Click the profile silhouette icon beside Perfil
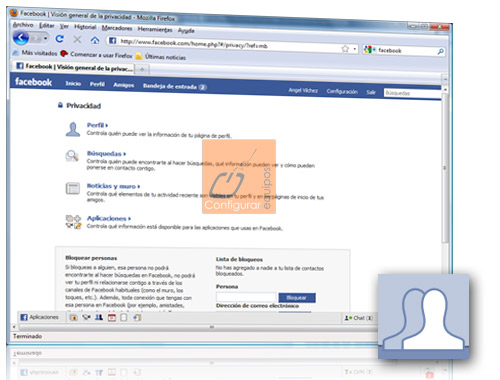Screen dimensions: 500x380 [73, 129]
